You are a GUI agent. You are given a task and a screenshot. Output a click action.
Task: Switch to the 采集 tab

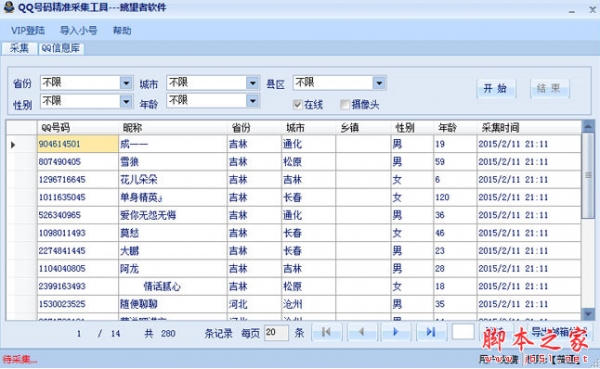[x=19, y=48]
